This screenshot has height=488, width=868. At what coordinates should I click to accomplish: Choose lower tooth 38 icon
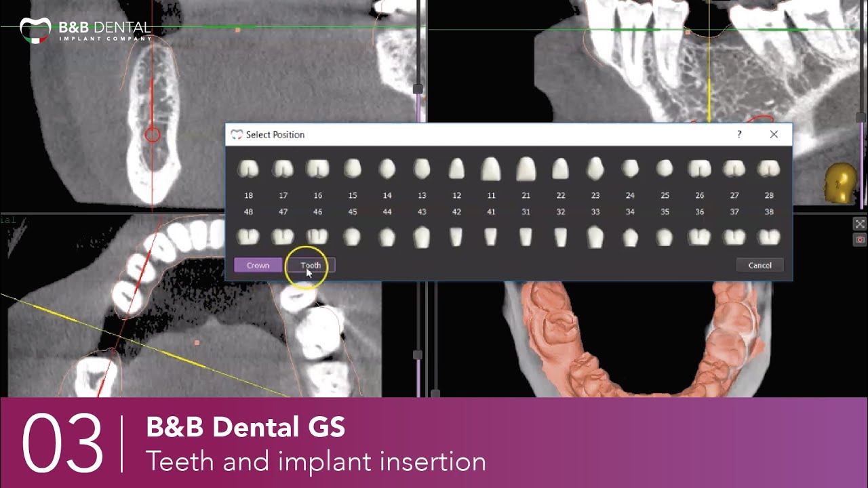point(768,237)
